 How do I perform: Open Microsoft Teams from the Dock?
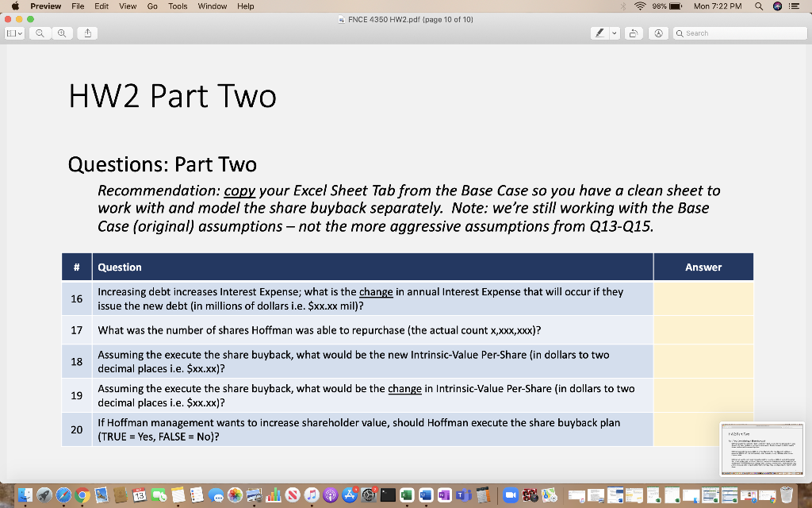click(x=463, y=495)
